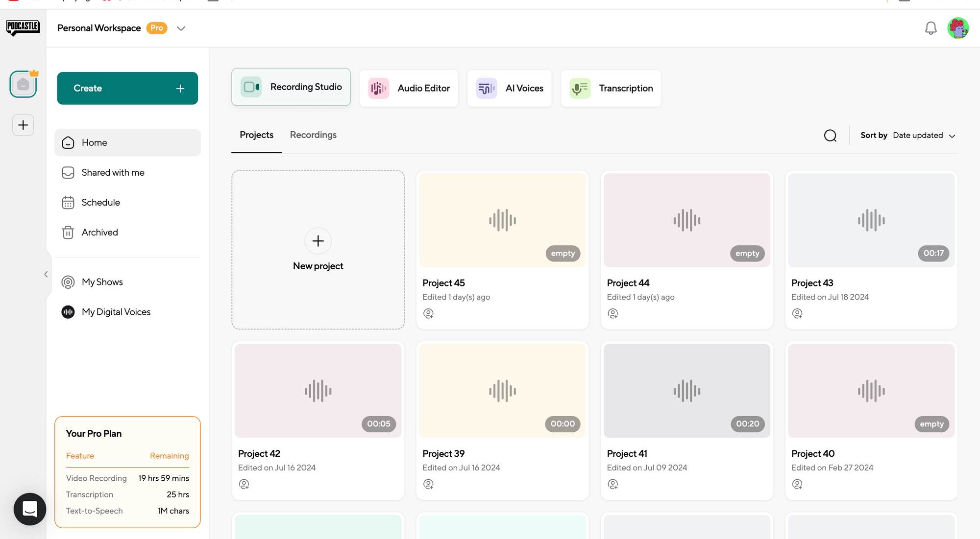Collapse the left sidebar panel

point(46,275)
